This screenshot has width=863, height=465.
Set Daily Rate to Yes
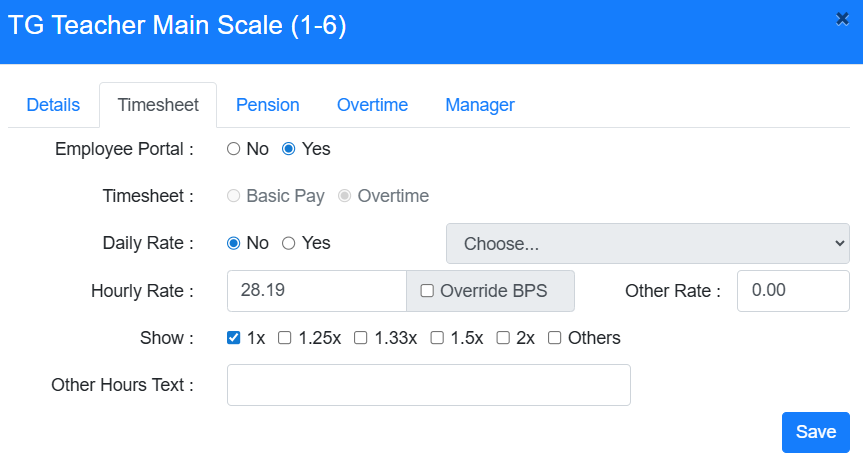(x=289, y=243)
